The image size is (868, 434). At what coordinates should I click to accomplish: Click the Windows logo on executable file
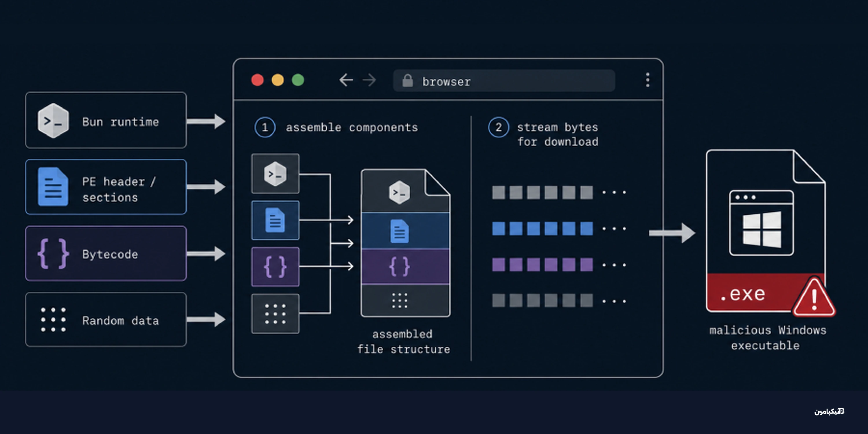762,229
